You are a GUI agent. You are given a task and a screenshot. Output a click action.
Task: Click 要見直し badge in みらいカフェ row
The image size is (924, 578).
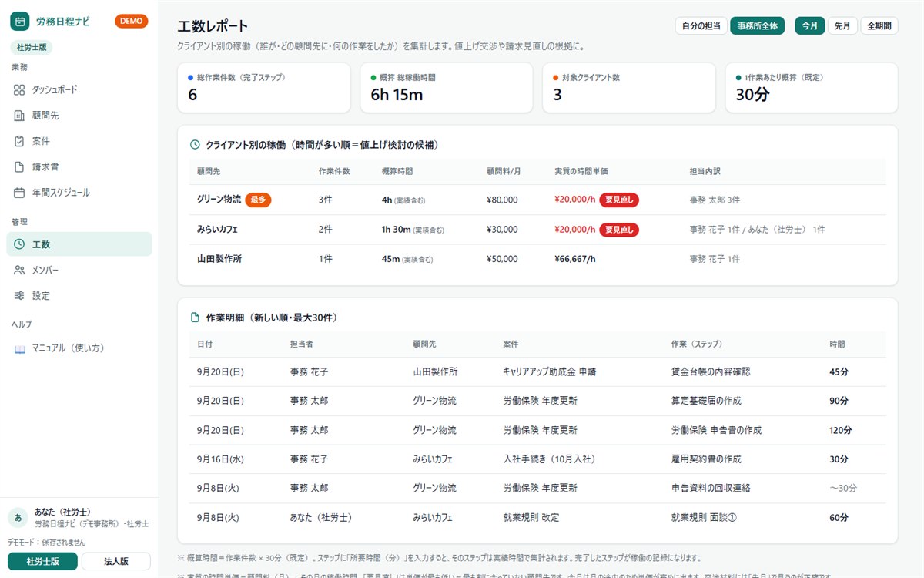point(619,230)
